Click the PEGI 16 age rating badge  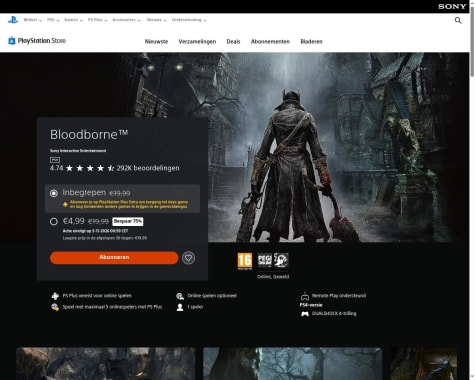[245, 261]
